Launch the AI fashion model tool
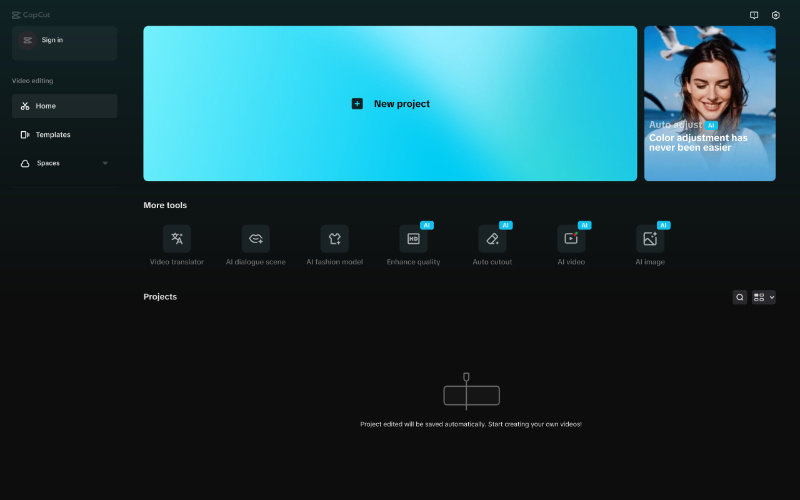The height and width of the screenshot is (500, 800). 335,238
